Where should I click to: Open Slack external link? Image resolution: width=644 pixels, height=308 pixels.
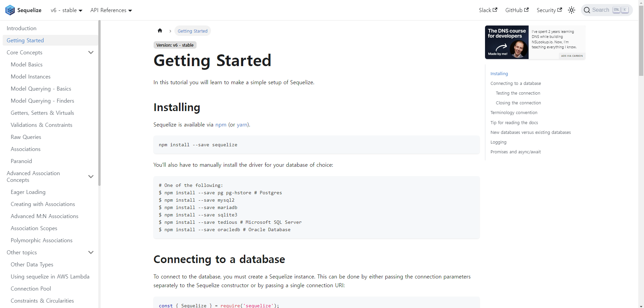pyautogui.click(x=488, y=10)
